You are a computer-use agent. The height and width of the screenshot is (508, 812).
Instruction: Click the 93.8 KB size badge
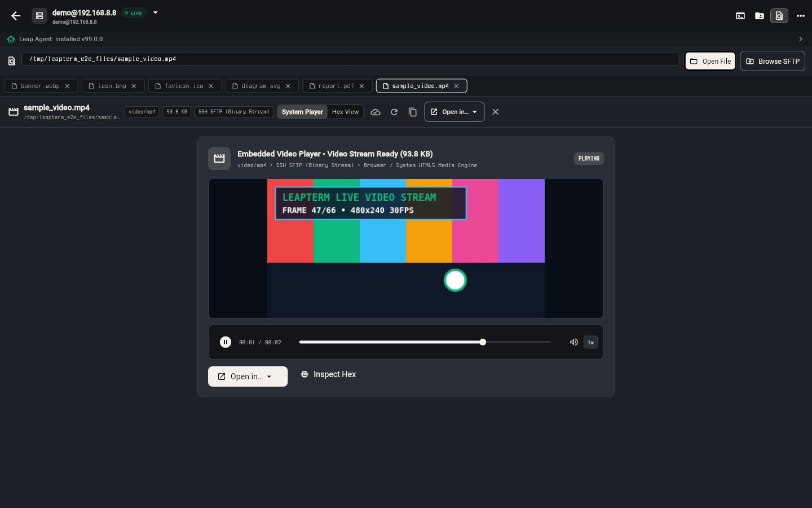177,112
